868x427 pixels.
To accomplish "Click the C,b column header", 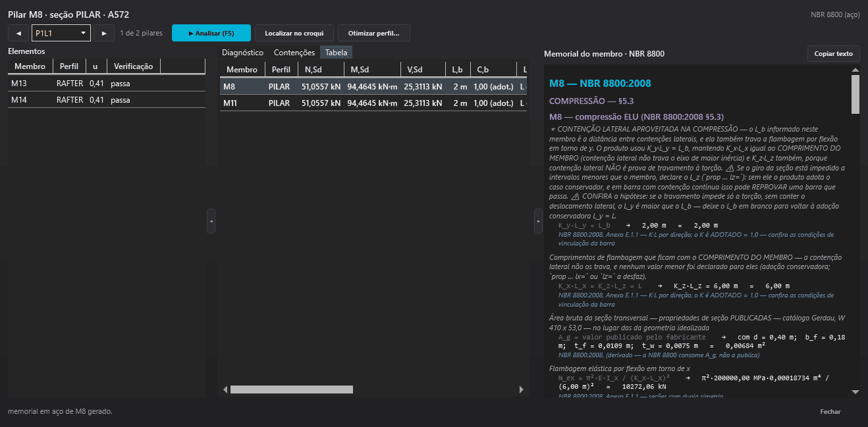I will tap(493, 70).
